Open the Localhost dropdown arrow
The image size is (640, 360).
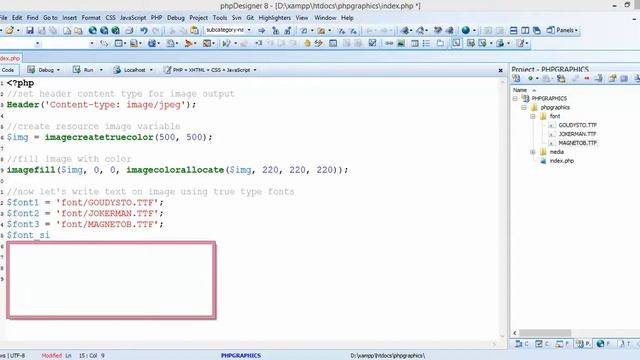point(151,70)
